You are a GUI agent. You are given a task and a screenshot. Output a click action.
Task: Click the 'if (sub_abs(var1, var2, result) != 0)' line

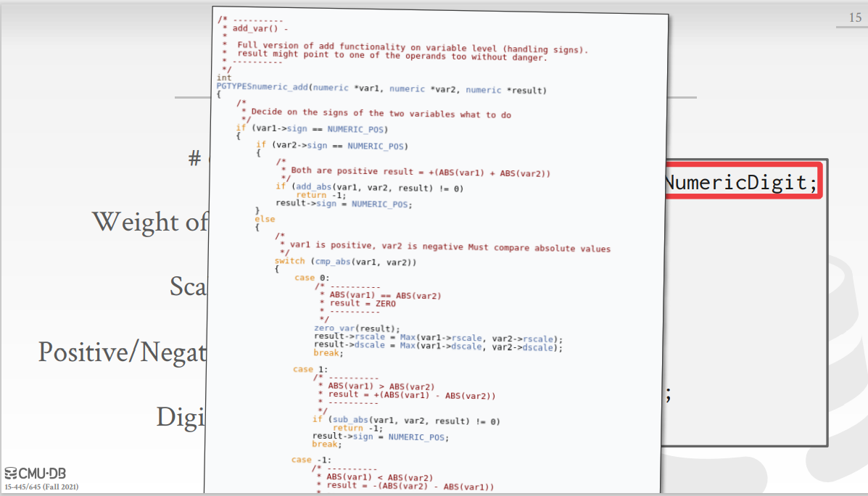tap(405, 421)
